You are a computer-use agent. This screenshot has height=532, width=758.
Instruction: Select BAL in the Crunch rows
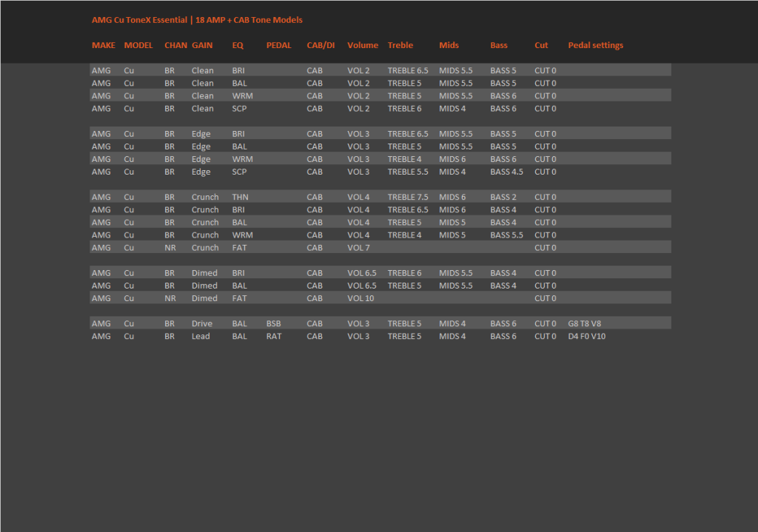pos(239,222)
